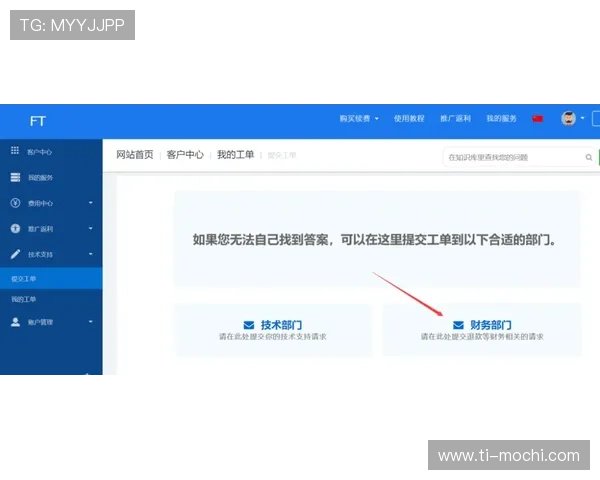This screenshot has width=600, height=480.
Task: Click the pencil icon beside 技术支持
Action: tap(15, 254)
